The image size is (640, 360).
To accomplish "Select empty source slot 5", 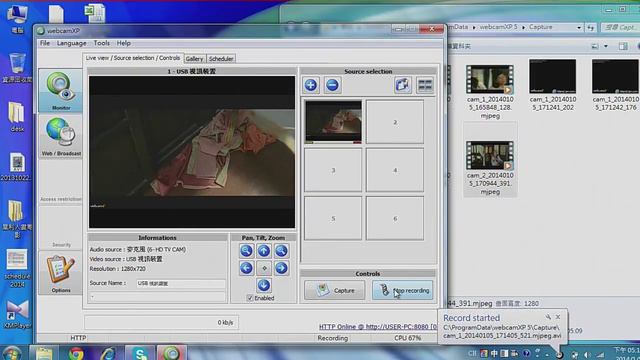I will point(333,218).
